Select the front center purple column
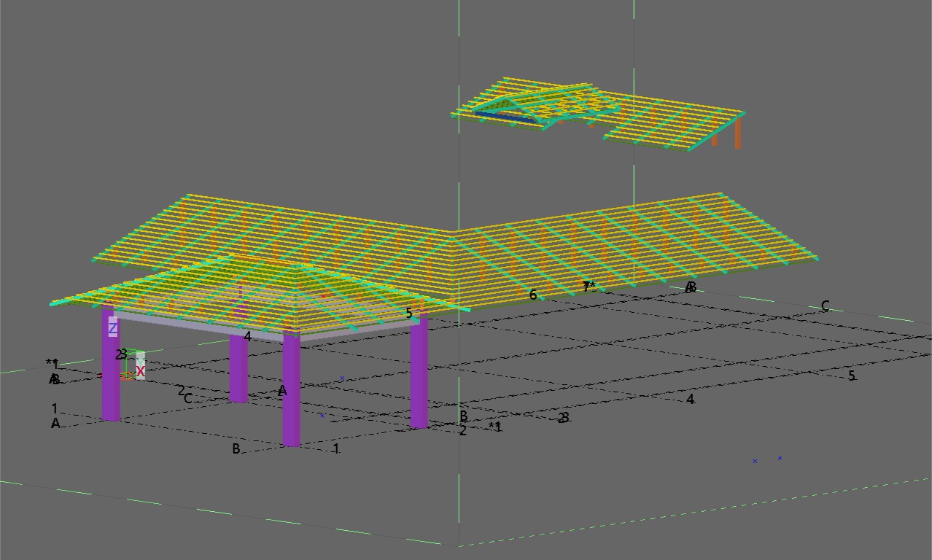 (291, 394)
